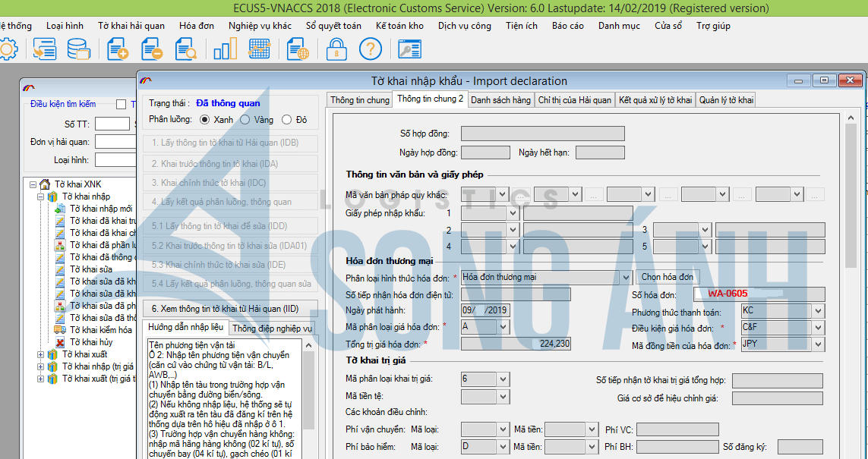The image size is (868, 459).
Task: Open help via the question mark icon
Action: click(x=371, y=50)
